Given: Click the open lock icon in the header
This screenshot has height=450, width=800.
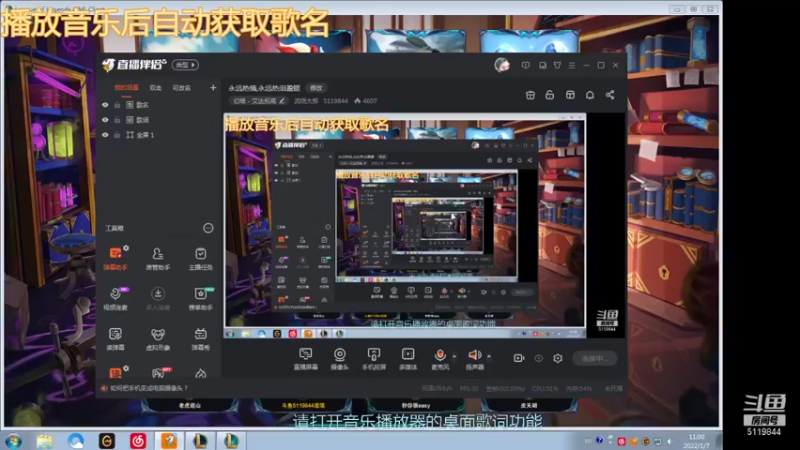Looking at the screenshot, I should pyautogui.click(x=549, y=95).
